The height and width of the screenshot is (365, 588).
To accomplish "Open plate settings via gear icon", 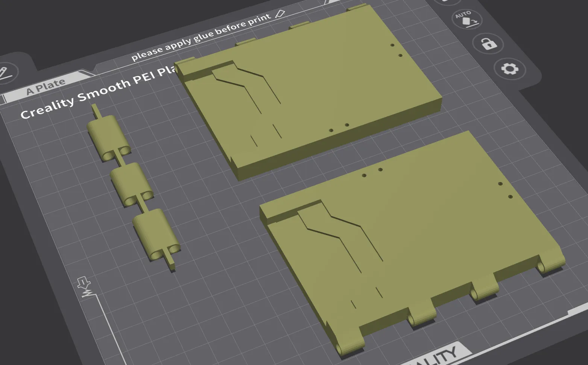I will pyautogui.click(x=510, y=69).
